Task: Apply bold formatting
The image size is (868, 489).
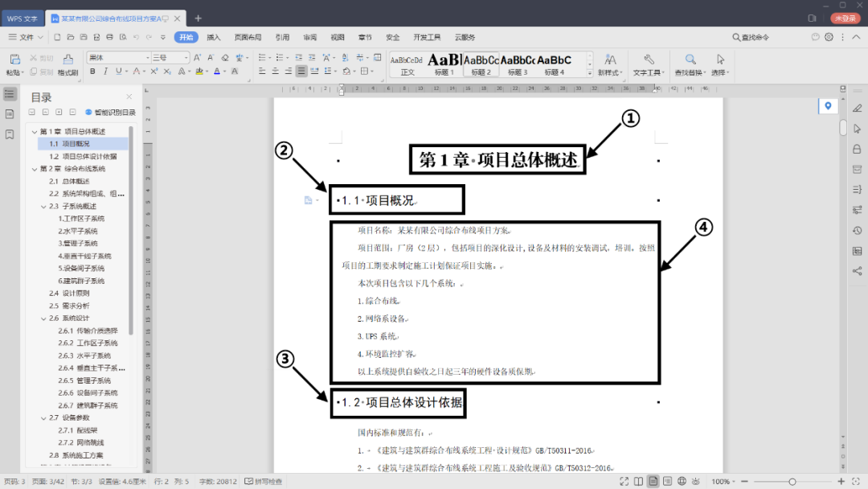Action: [92, 72]
